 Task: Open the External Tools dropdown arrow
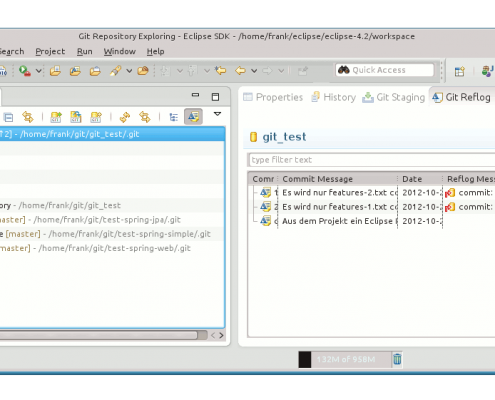click(39, 71)
